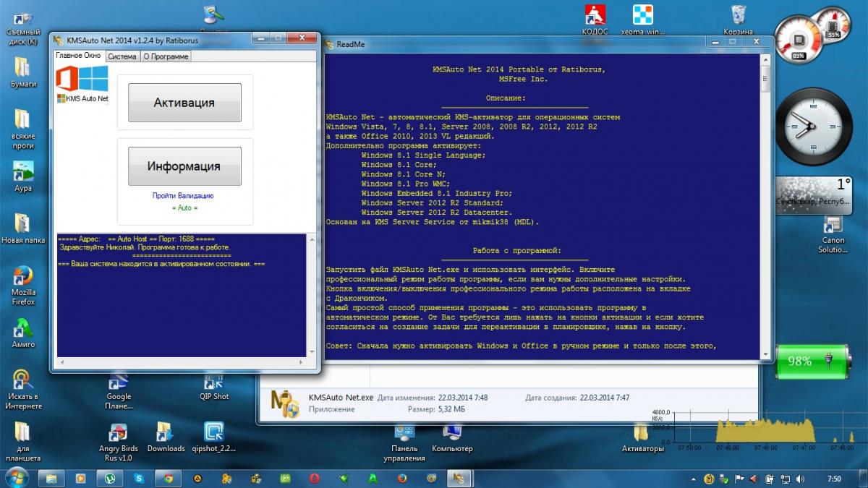Open the О Программе tab
The width and height of the screenshot is (868, 488).
point(166,56)
